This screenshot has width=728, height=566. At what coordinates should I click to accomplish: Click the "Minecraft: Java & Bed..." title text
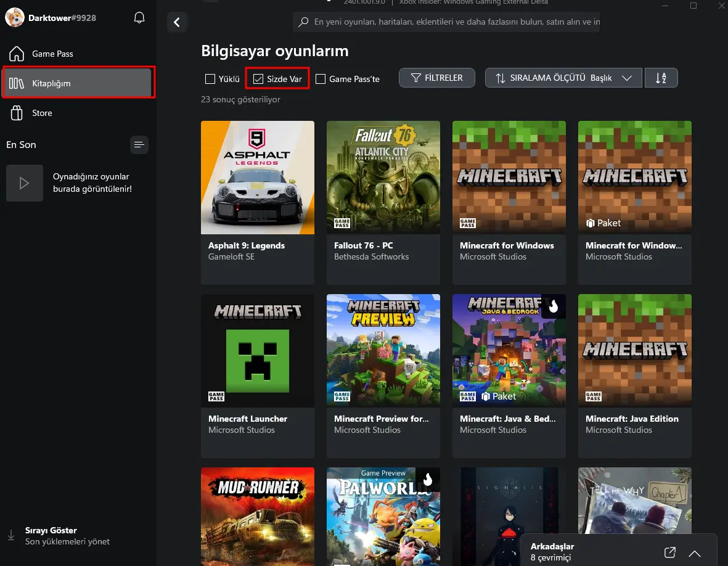point(507,419)
